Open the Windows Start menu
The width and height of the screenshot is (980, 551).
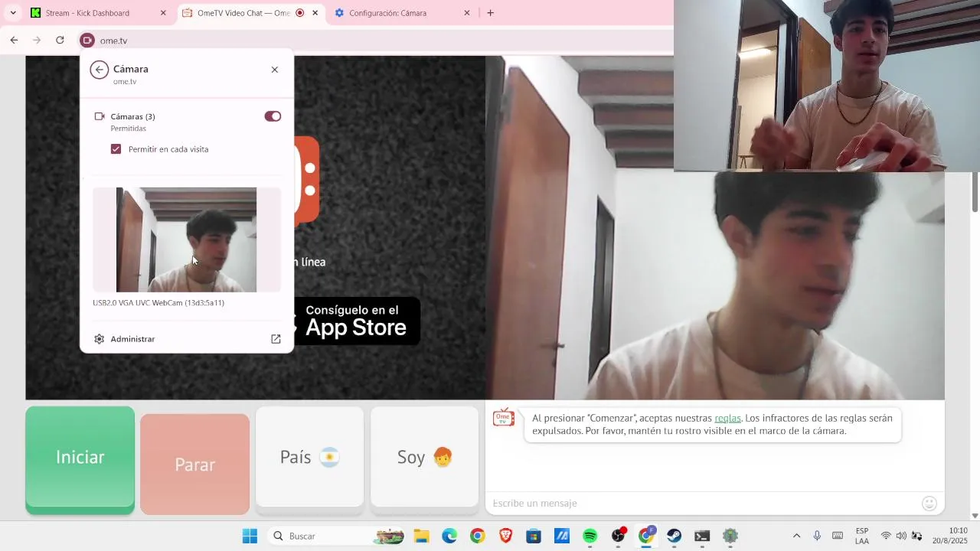[x=250, y=536]
